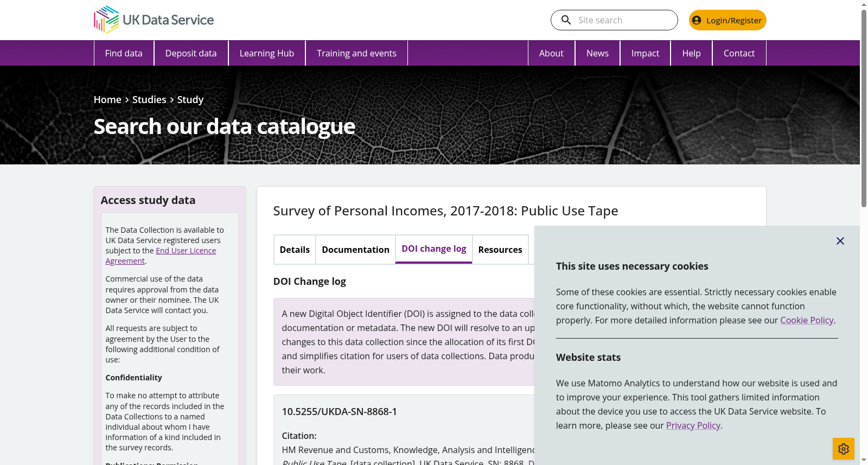Screen dimensions: 868x465
Task: Open the Contact page
Action: click(x=739, y=53)
